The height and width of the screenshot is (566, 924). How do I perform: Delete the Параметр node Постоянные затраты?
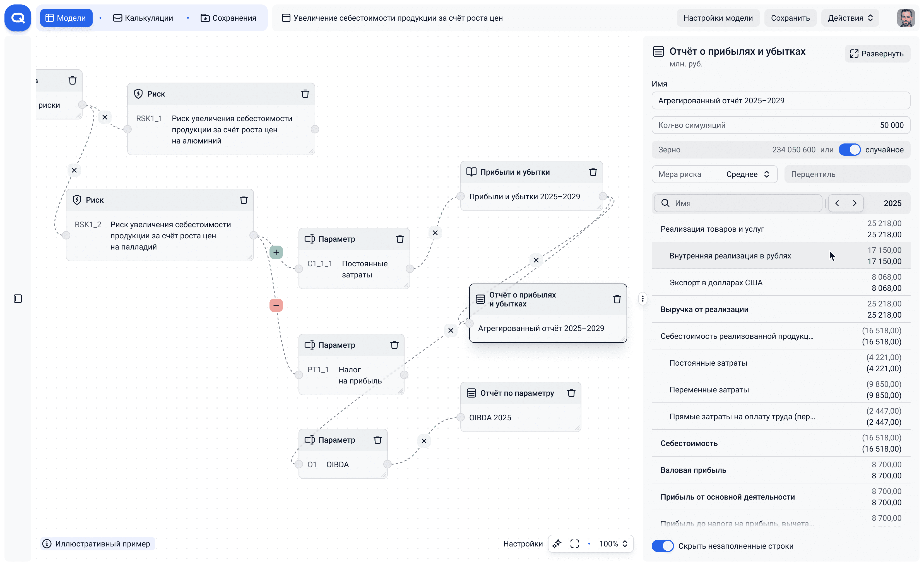click(400, 239)
